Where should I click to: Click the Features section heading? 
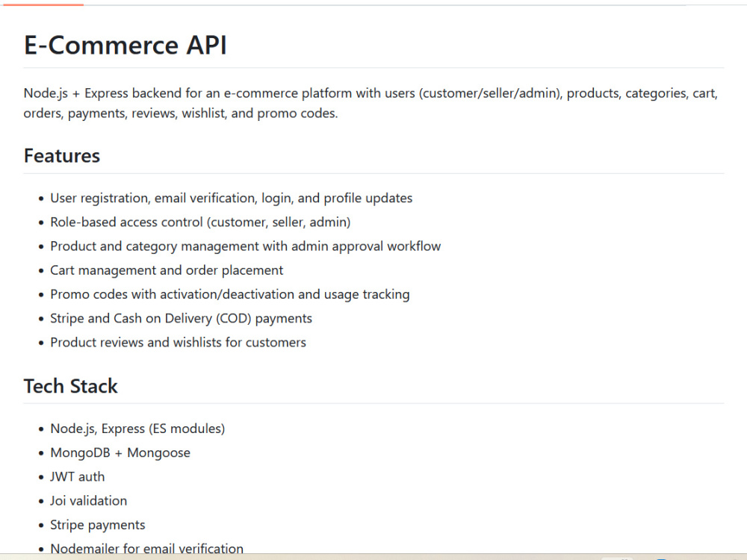(x=62, y=156)
